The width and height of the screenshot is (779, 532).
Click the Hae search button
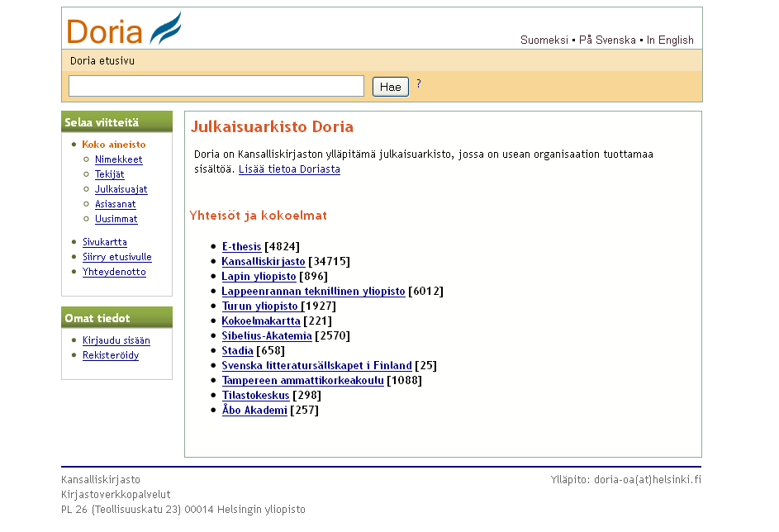391,87
